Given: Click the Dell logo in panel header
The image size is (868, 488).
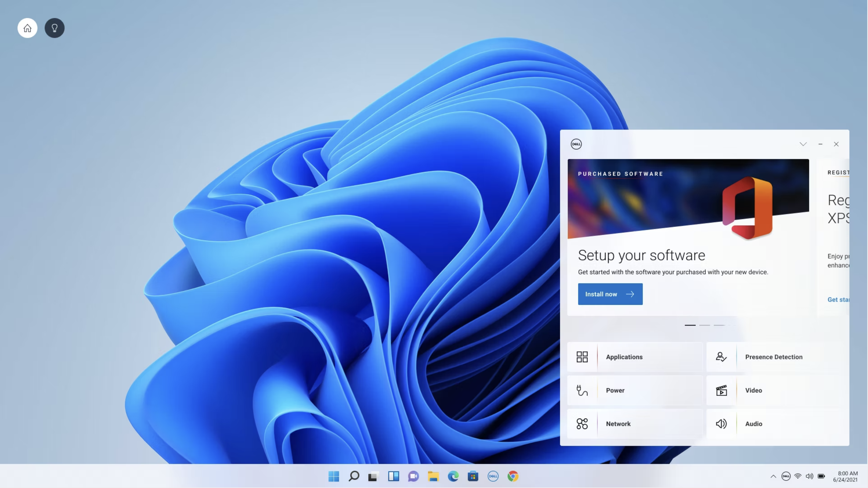Looking at the screenshot, I should point(576,144).
